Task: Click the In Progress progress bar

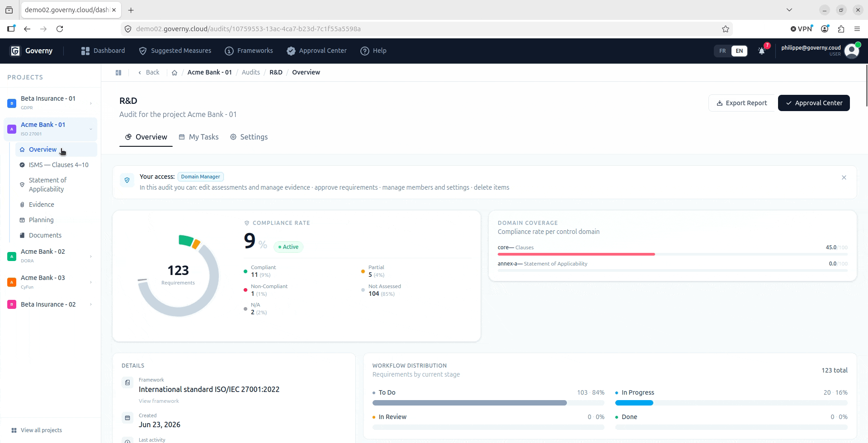Action: pyautogui.click(x=731, y=403)
